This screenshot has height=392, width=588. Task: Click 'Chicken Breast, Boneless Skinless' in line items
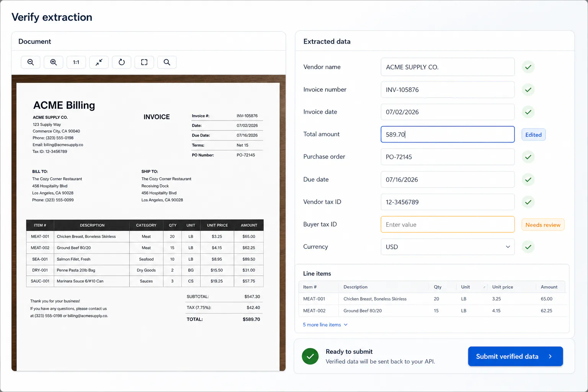point(375,299)
